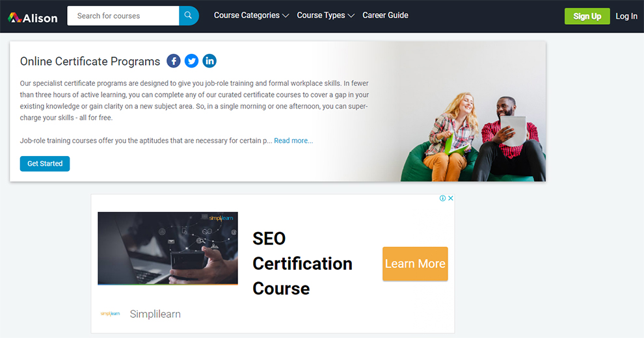This screenshot has height=338, width=644.
Task: Open the Course Types dropdown
Action: 325,16
